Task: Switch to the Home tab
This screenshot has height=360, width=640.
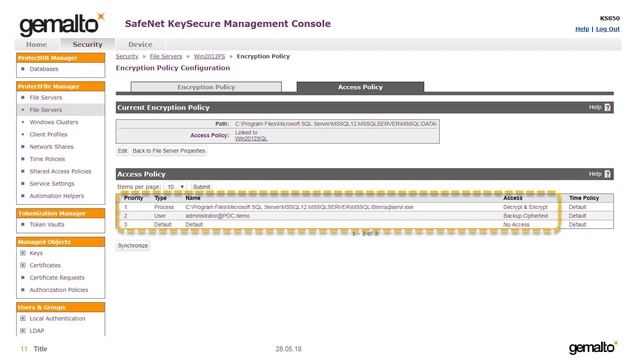Action: [36, 44]
